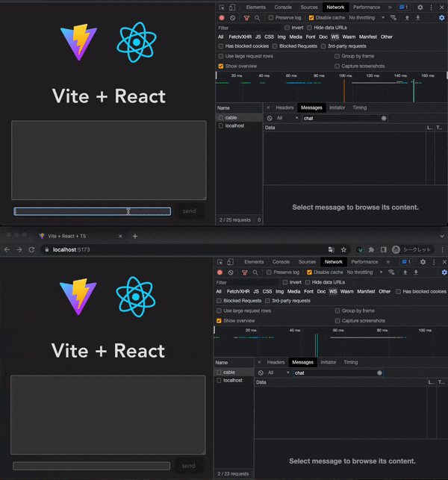
Task: Clear messages icon in top Messages pane
Action: point(270,118)
